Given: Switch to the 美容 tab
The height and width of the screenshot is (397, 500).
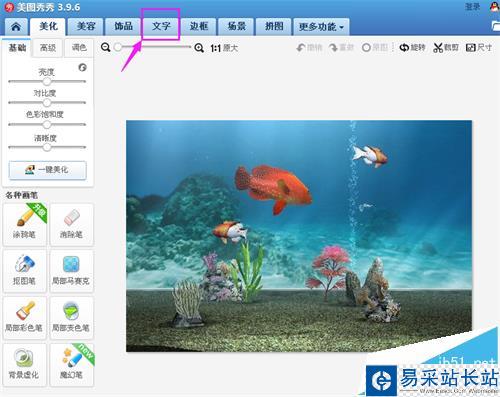Looking at the screenshot, I should tap(86, 27).
